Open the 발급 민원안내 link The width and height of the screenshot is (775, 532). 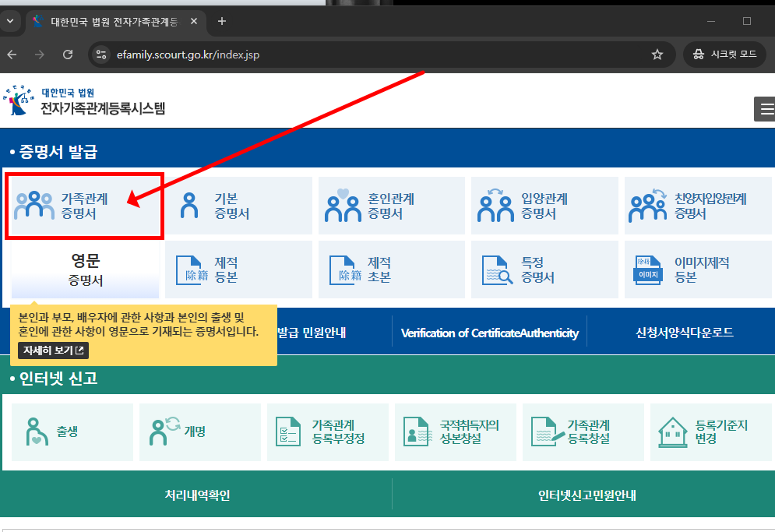(x=312, y=333)
